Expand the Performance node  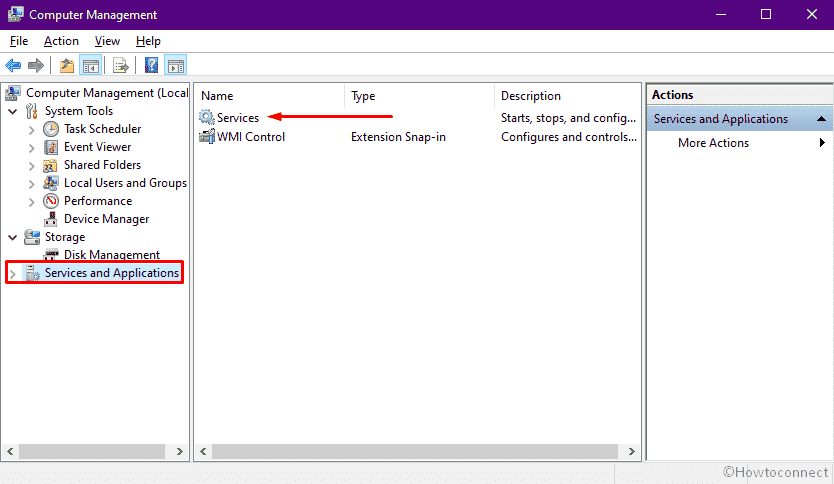click(31, 202)
